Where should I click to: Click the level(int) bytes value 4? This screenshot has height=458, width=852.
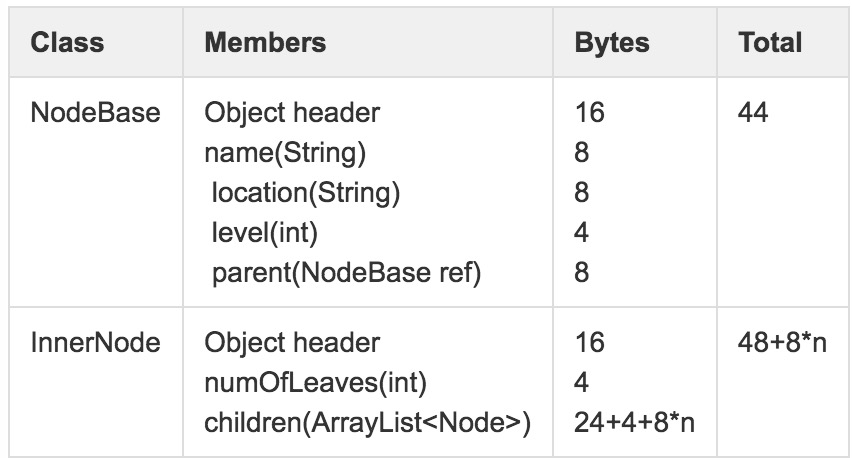pyautogui.click(x=582, y=233)
